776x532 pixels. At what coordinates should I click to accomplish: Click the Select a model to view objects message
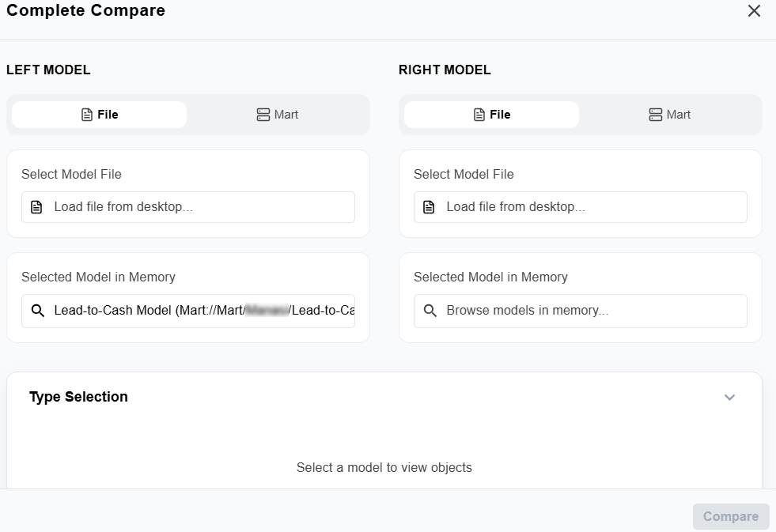[384, 468]
